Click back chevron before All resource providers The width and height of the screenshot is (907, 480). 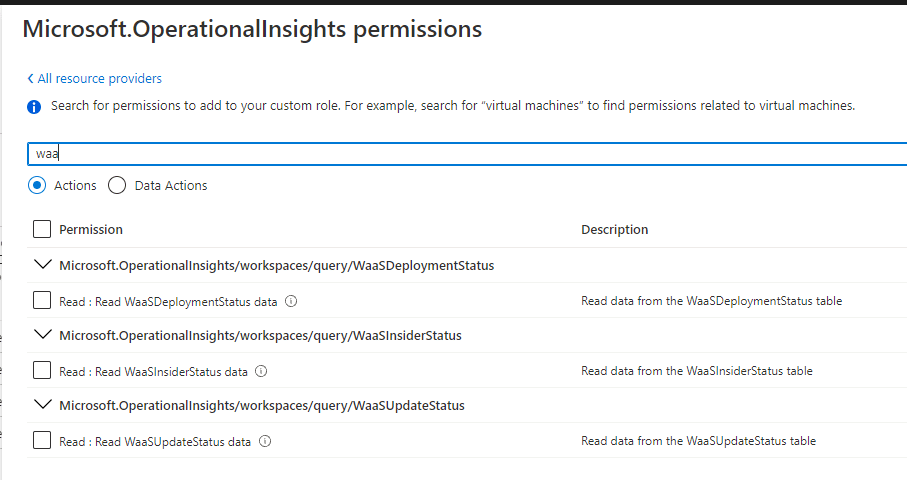pos(31,79)
